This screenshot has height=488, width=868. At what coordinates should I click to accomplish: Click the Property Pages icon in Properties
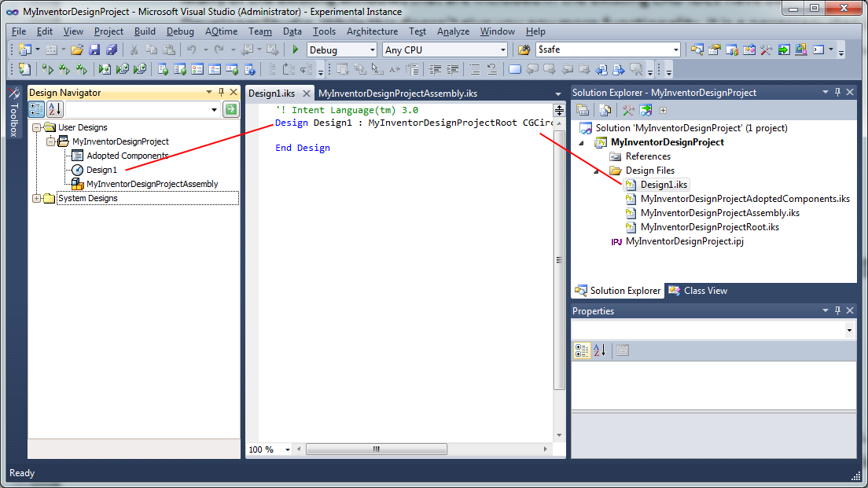point(623,350)
